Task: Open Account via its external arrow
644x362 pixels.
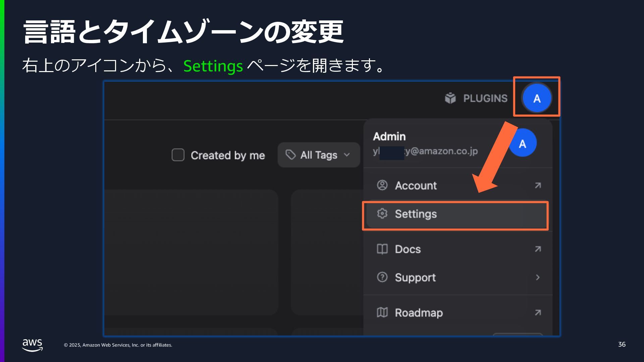Action: click(538, 185)
